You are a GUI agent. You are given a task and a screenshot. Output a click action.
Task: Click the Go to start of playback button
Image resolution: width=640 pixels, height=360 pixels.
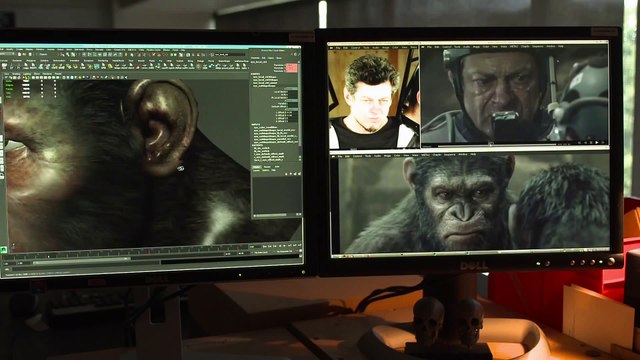click(264, 246)
